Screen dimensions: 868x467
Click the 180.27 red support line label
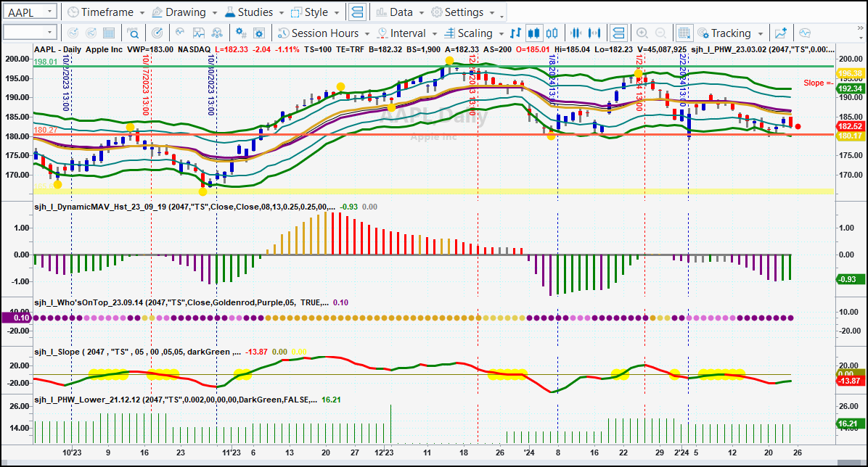(46, 130)
